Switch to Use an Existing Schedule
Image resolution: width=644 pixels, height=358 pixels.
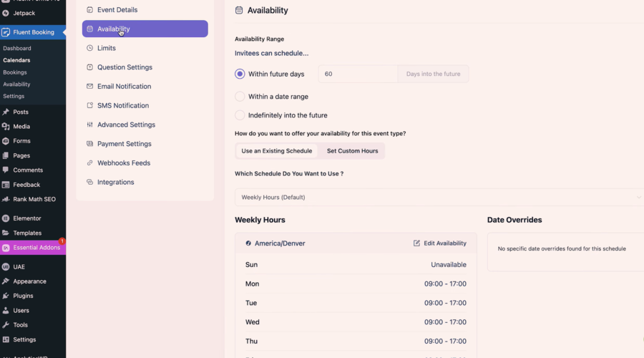(276, 151)
